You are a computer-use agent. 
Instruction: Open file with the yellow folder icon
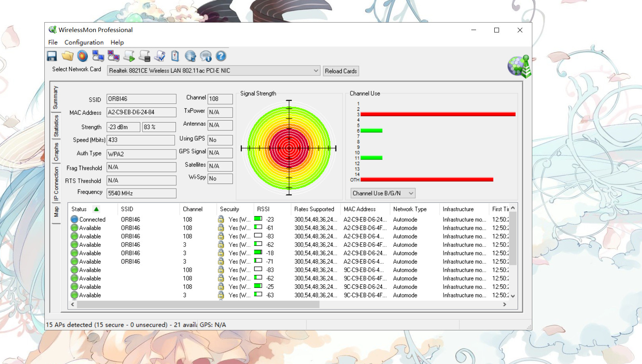pyautogui.click(x=67, y=56)
